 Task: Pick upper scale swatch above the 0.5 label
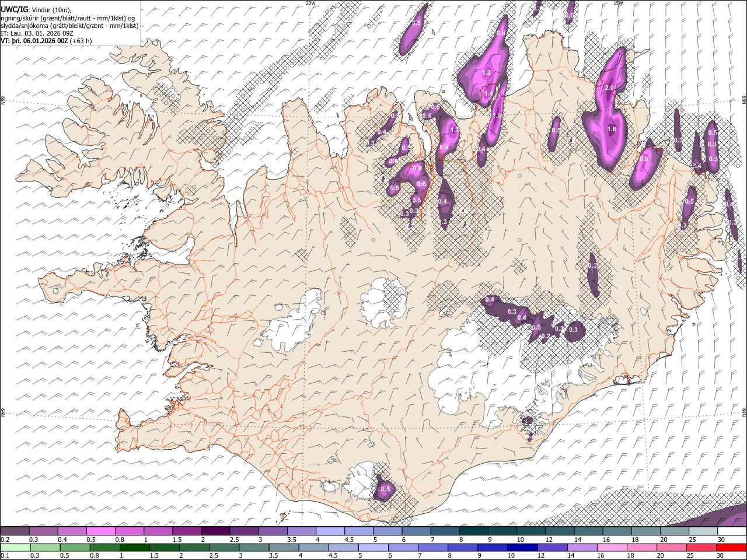(x=101, y=531)
